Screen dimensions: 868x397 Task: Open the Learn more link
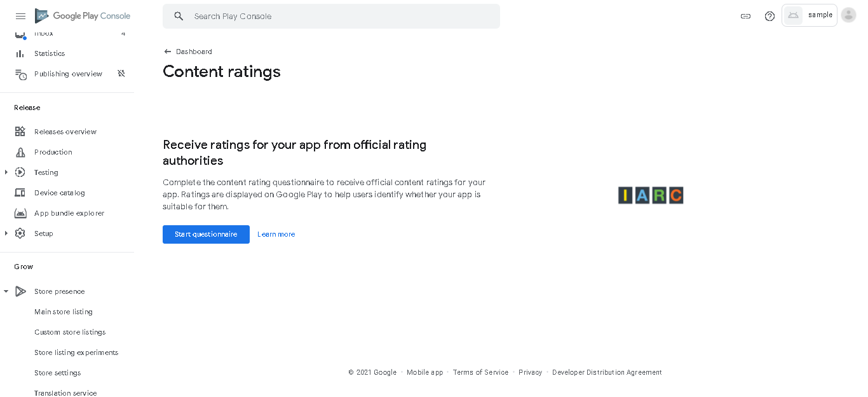point(276,234)
